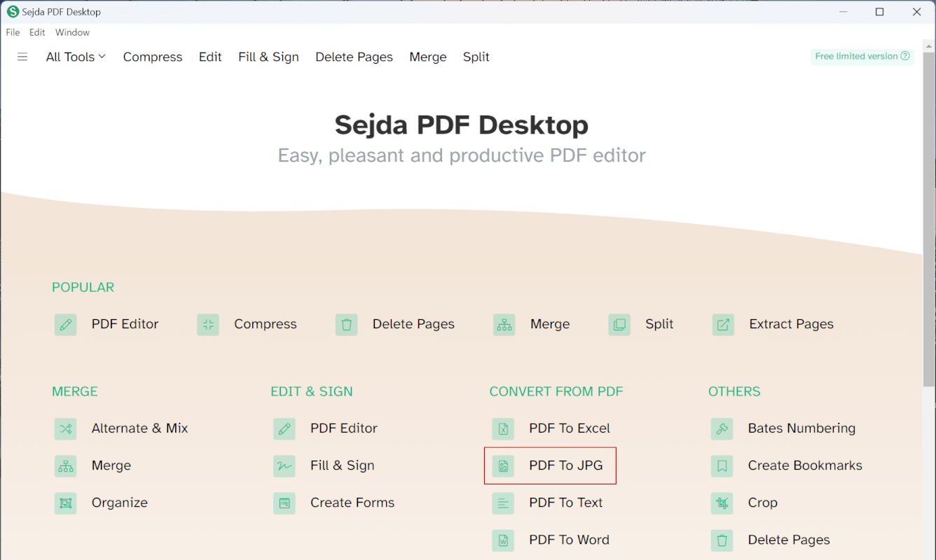Click the Create Forms icon
This screenshot has width=936, height=560.
pyautogui.click(x=284, y=503)
